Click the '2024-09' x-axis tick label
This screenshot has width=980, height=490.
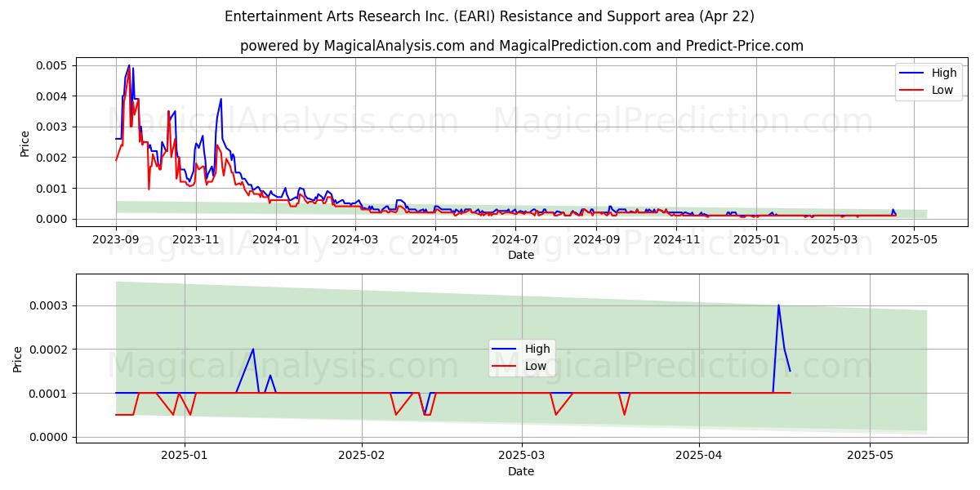pos(597,239)
